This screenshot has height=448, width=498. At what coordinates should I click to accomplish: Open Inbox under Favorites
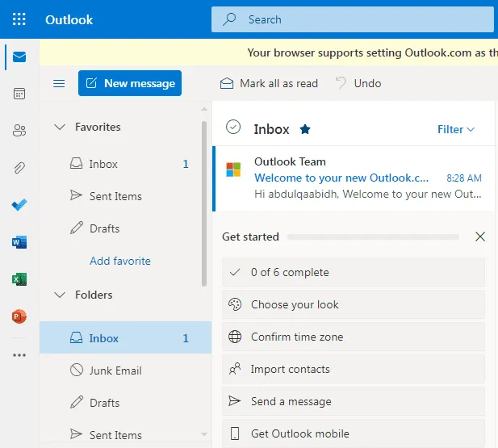(x=125, y=164)
